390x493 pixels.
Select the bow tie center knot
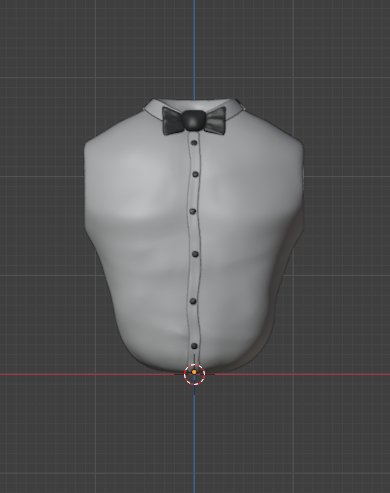click(x=193, y=120)
